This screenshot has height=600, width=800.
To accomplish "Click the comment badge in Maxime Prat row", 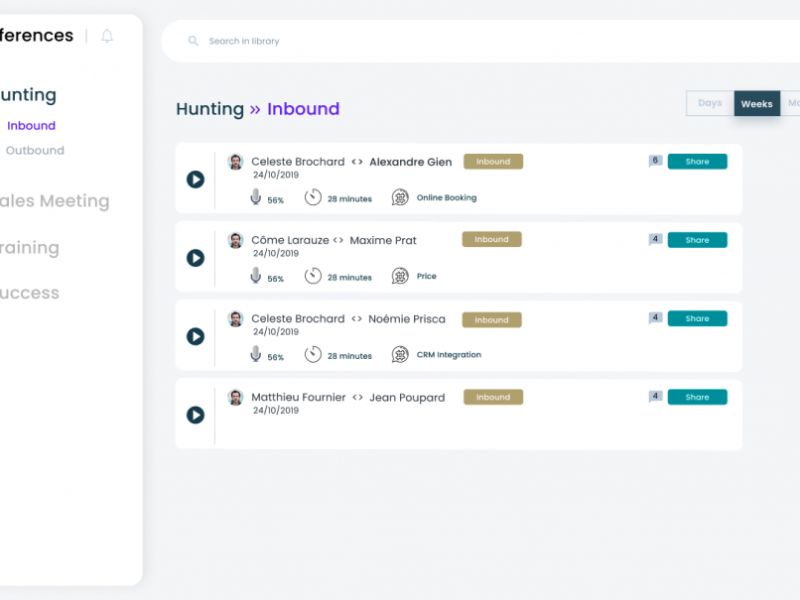I will click(656, 239).
